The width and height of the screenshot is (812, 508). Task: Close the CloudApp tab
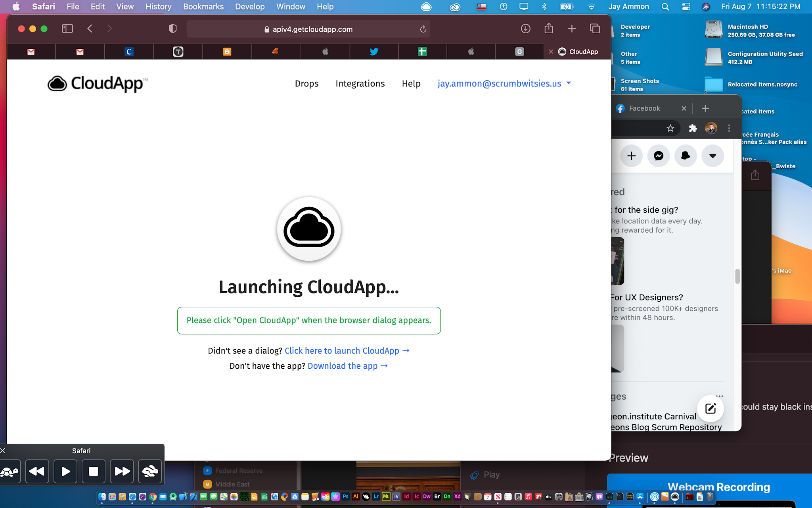coord(551,52)
